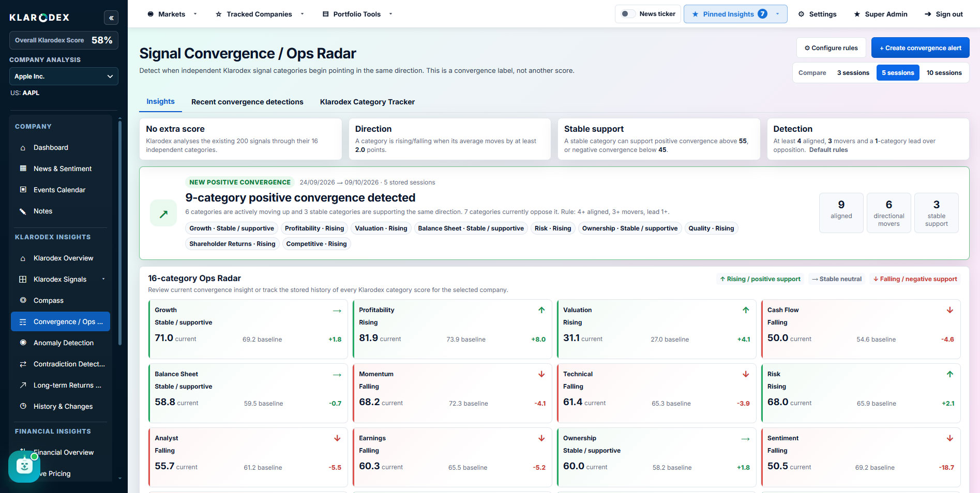Open the chatbot assistant icon
This screenshot has width=980, height=493.
pos(24,467)
